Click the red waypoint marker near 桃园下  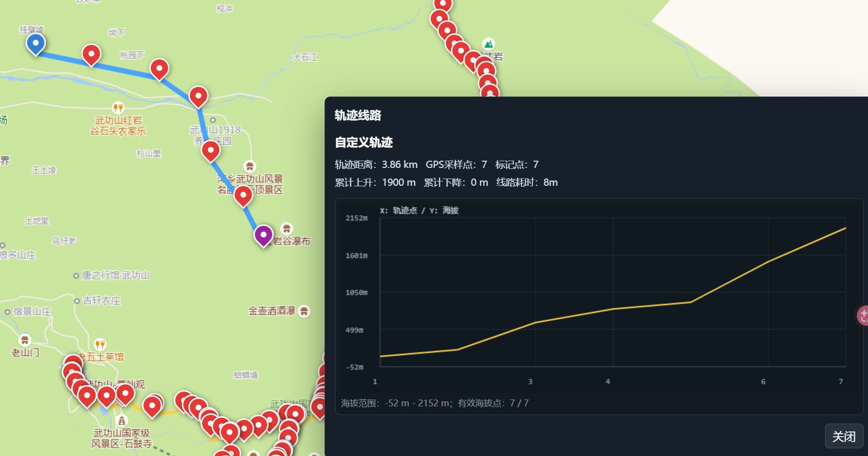(159, 69)
